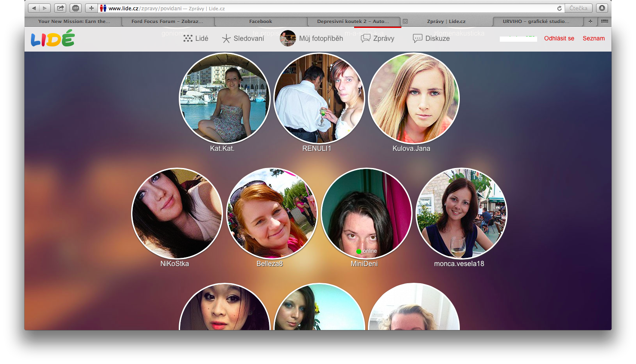Screen dimensions: 636x364
Task: Click the Seznam link
Action: coord(593,38)
